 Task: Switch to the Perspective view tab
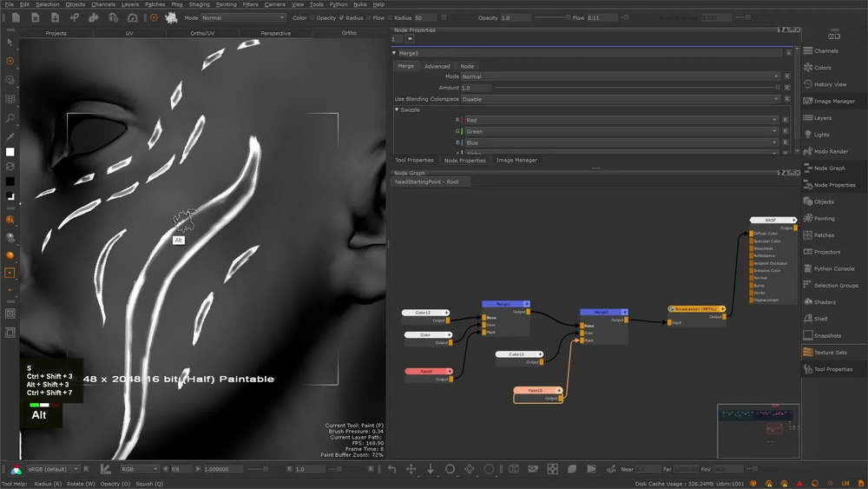click(x=276, y=33)
